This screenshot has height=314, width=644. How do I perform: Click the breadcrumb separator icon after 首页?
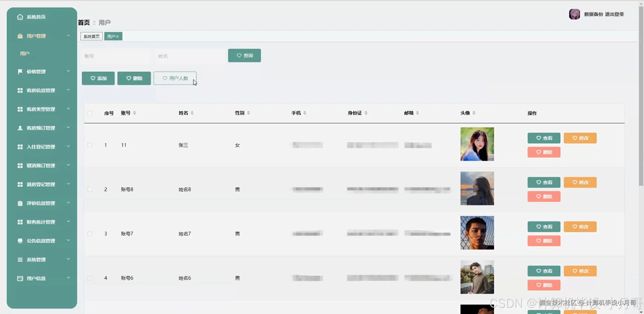pyautogui.click(x=94, y=23)
